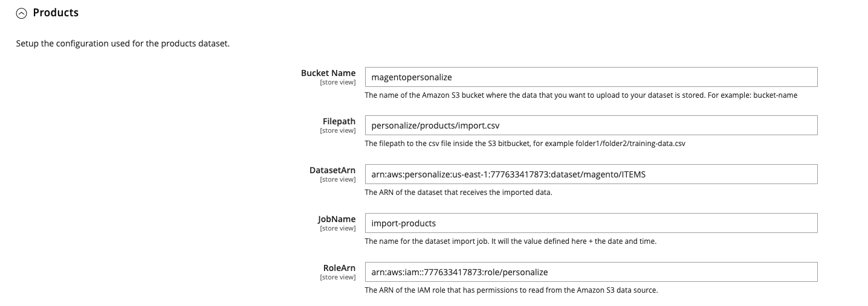Click the store view scope under Filepath

337,130
